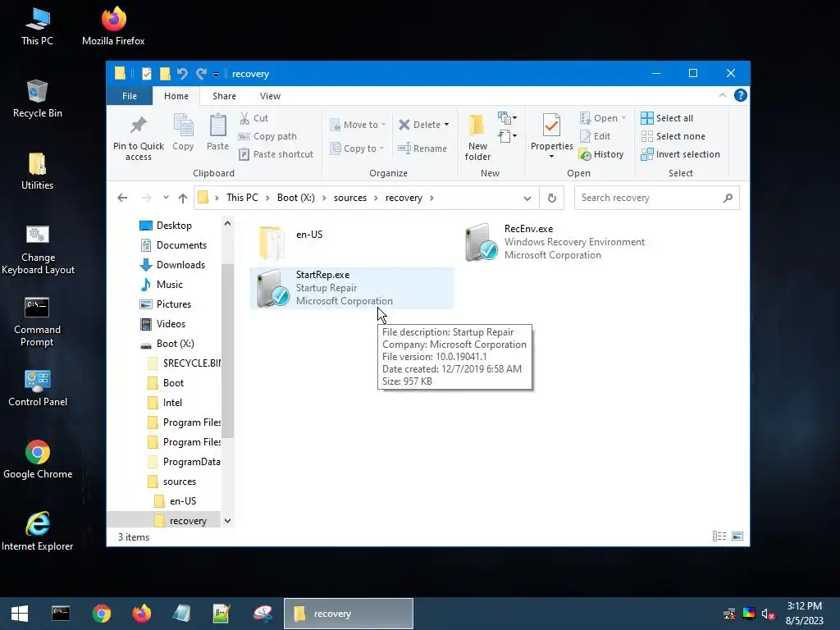
Task: Switch to details view layout icon
Action: [719, 536]
